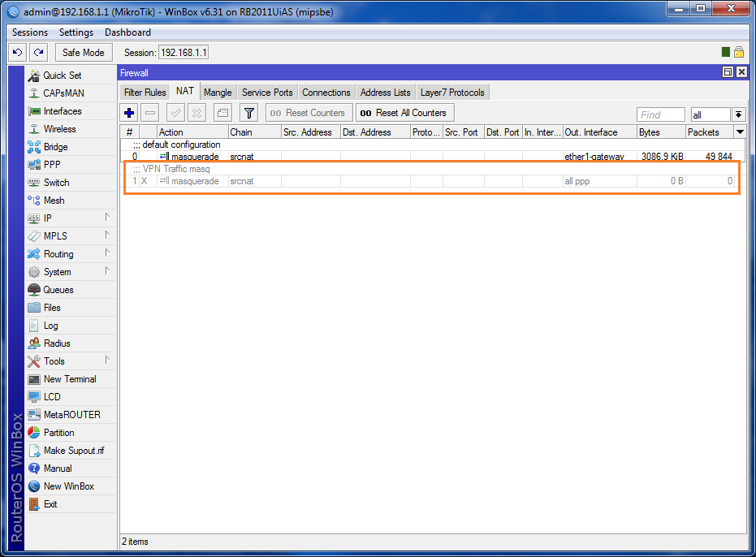Click the undo arrow icon

pyautogui.click(x=18, y=52)
